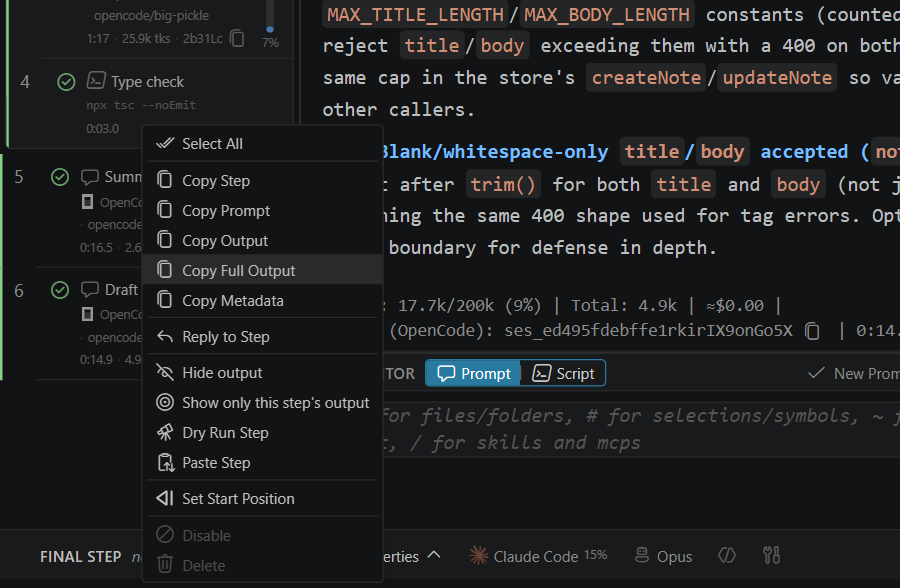Copy the OpenCode session ID clipboard icon

tap(812, 331)
